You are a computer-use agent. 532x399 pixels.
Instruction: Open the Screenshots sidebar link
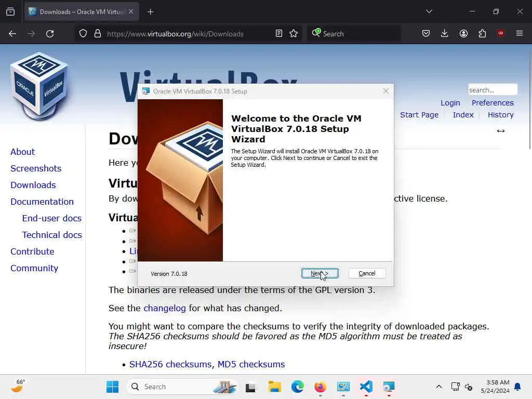36,168
